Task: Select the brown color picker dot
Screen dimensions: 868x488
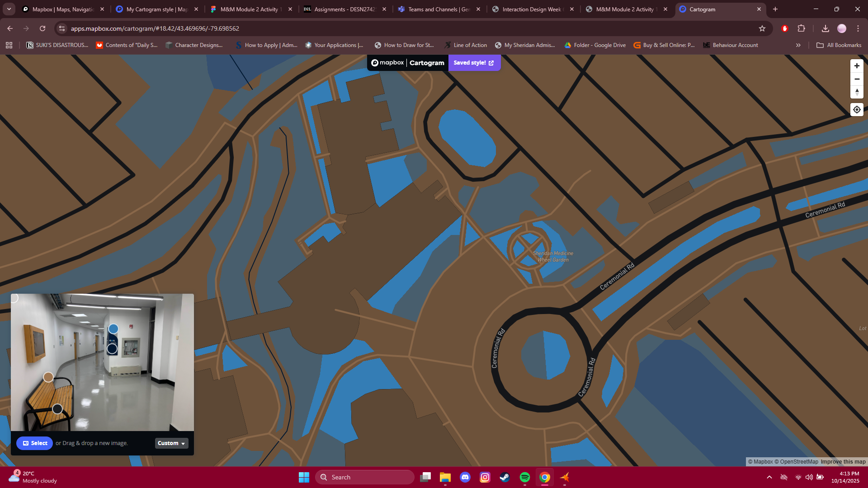Action: coord(48,377)
